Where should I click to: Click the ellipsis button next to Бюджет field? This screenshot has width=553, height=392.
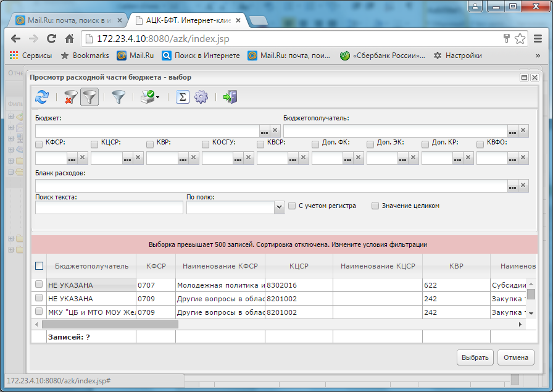264,131
